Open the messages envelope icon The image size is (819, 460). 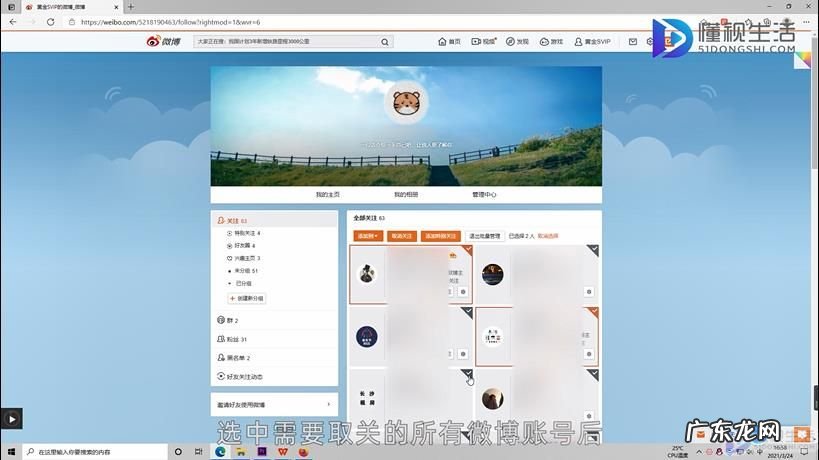point(633,41)
